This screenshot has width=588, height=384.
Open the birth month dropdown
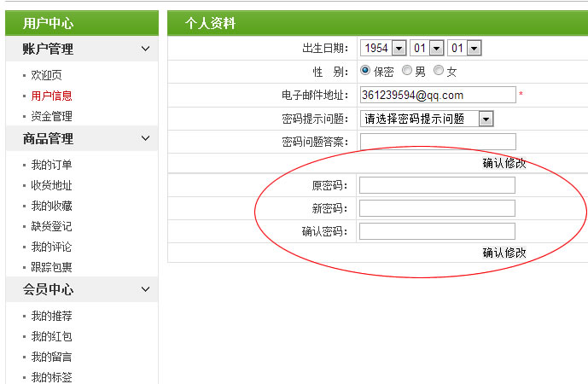tap(427, 48)
